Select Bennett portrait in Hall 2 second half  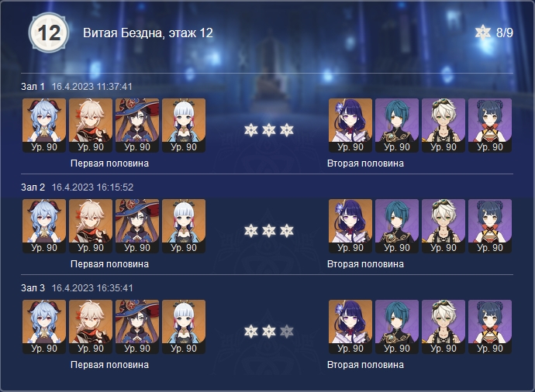click(x=444, y=226)
